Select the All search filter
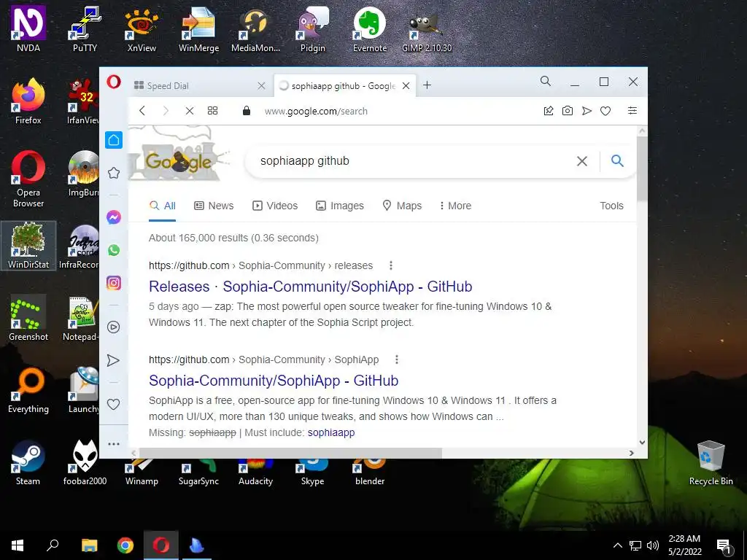 click(163, 206)
